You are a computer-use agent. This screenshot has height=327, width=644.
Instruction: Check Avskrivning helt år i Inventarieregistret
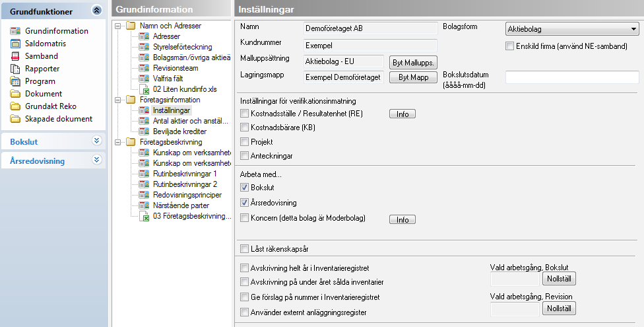click(x=244, y=268)
